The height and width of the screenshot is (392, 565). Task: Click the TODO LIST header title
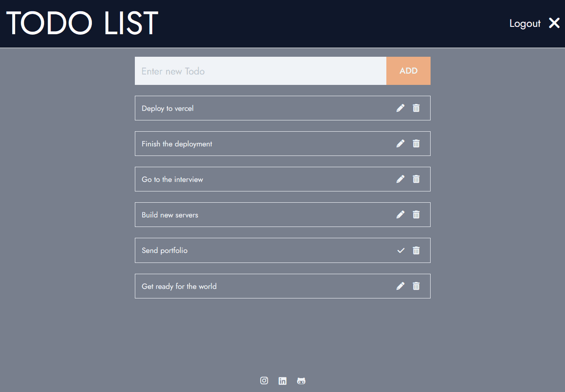[82, 23]
